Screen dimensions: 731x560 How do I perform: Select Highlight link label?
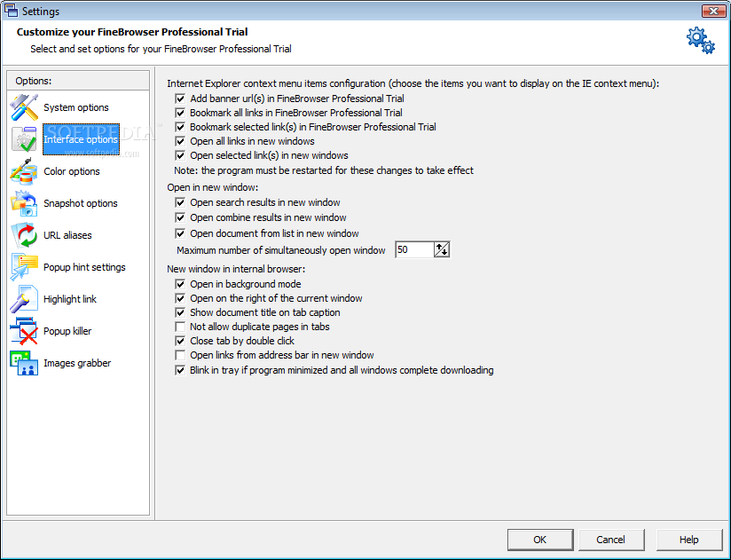(70, 299)
